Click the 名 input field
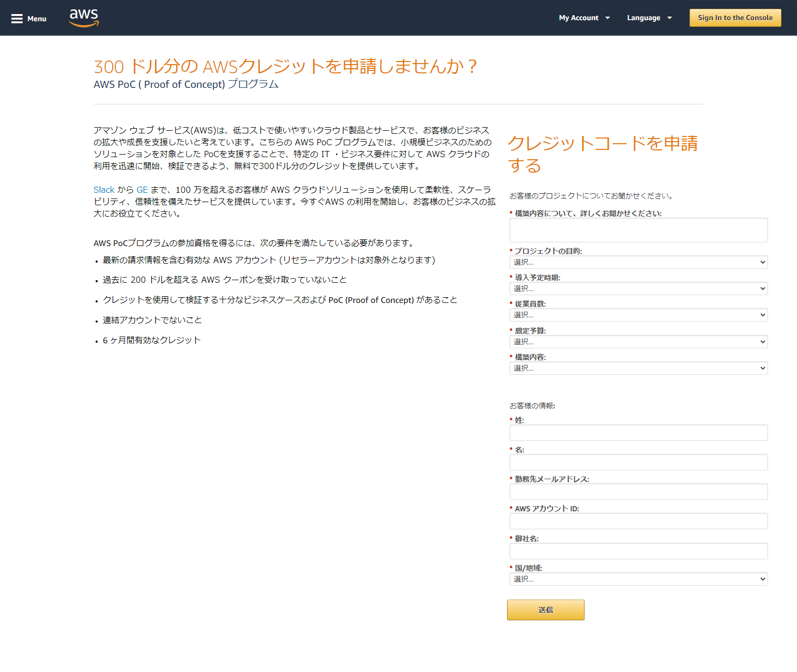This screenshot has height=672, width=797. (638, 462)
